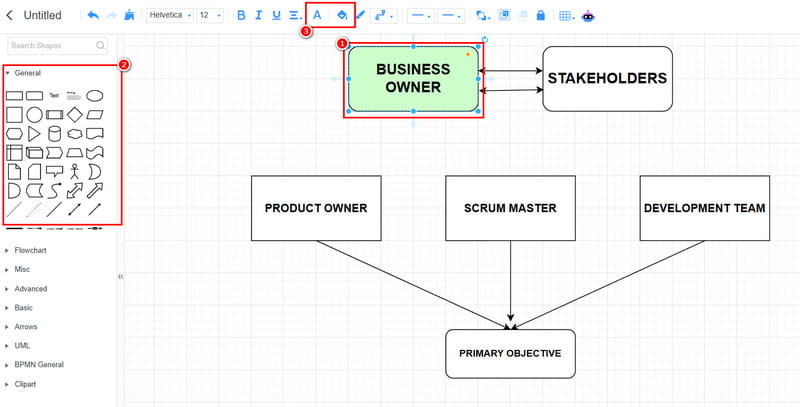Undo the last action

click(93, 15)
